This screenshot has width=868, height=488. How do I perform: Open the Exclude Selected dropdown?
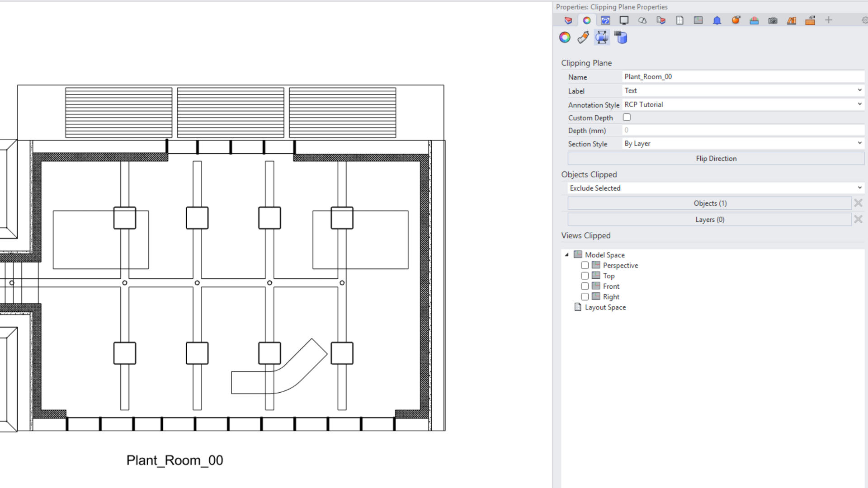[x=716, y=188]
